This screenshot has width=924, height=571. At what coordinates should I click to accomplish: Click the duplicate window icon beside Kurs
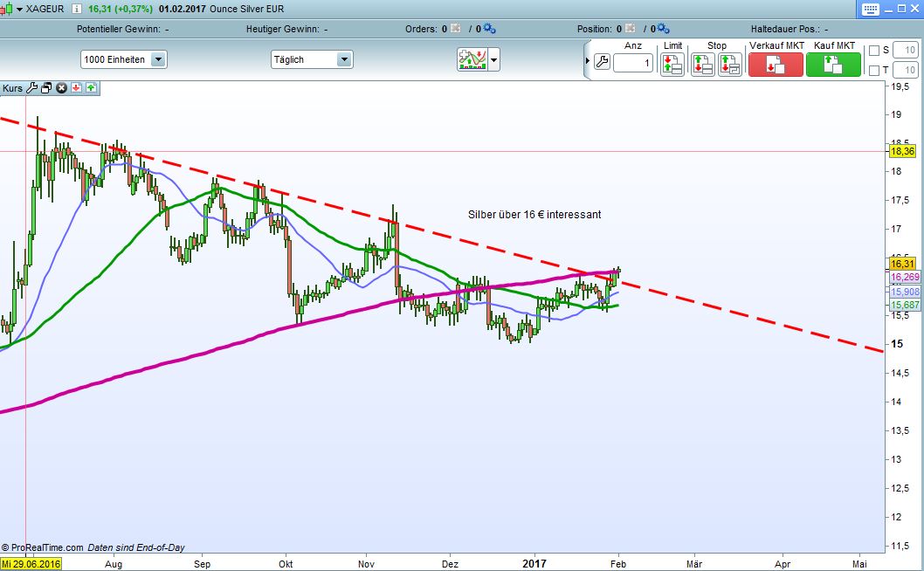click(x=45, y=87)
